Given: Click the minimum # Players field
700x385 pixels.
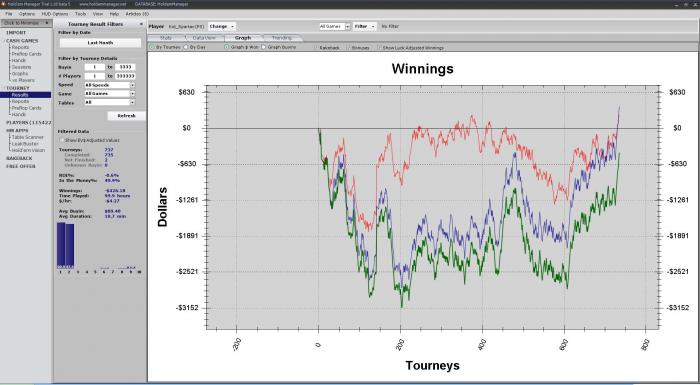Looking at the screenshot, I should tap(95, 76).
